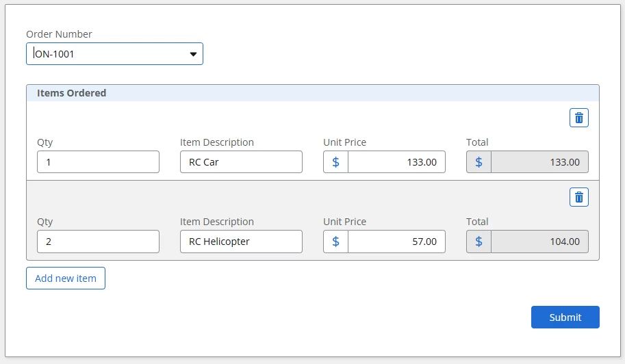Click the read-only Total field showing 133.00
Screen dimensions: 625x364
(x=539, y=162)
